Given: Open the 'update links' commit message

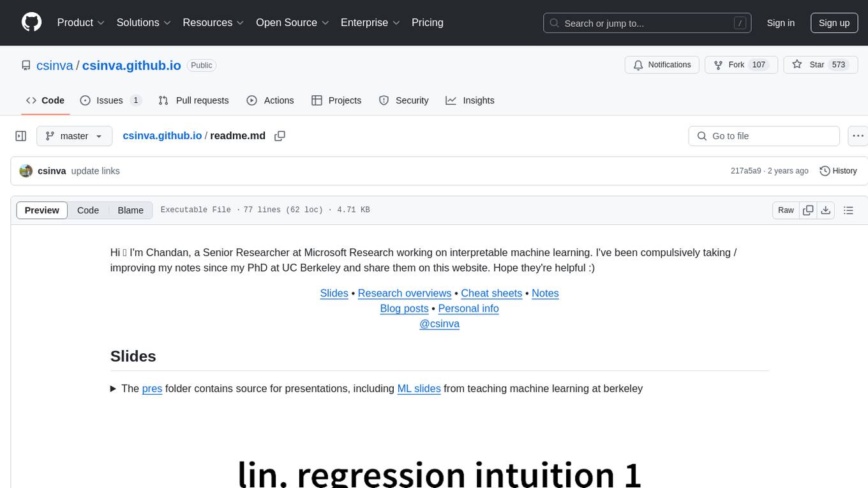Looking at the screenshot, I should point(96,171).
